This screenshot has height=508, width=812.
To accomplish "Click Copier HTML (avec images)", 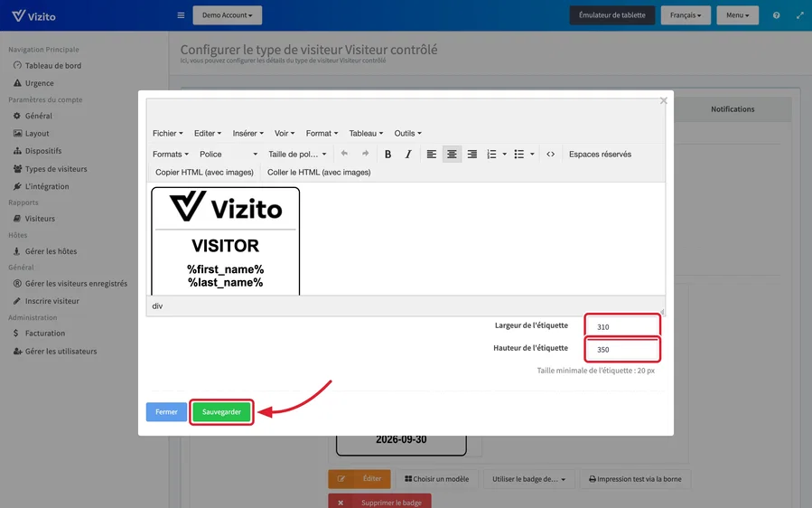I will point(204,172).
